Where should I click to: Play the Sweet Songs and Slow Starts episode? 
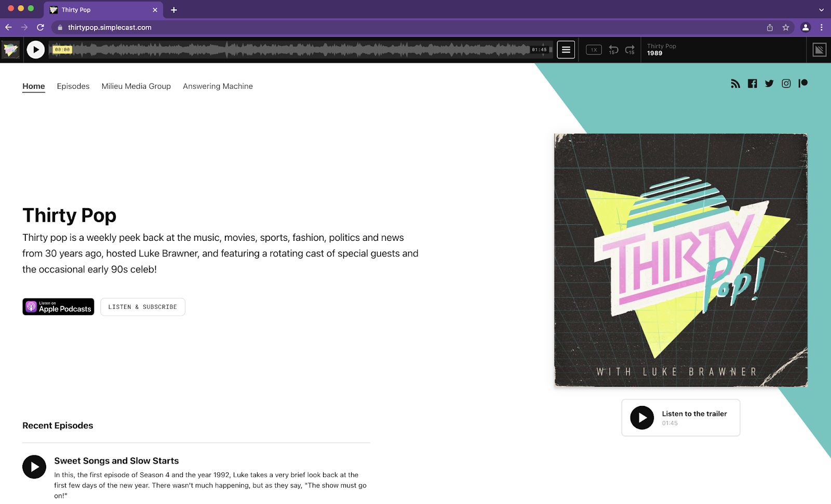pos(34,466)
